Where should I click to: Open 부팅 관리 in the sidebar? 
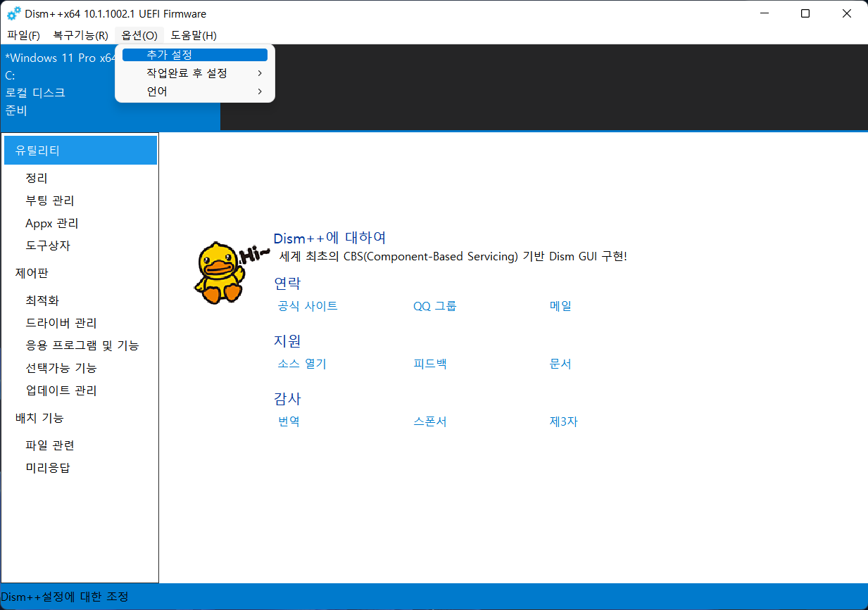coord(50,201)
